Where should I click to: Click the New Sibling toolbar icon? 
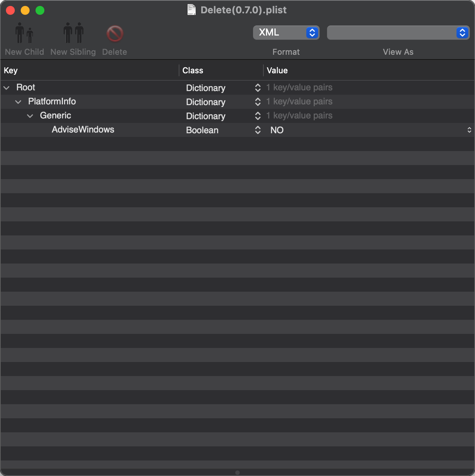73,33
